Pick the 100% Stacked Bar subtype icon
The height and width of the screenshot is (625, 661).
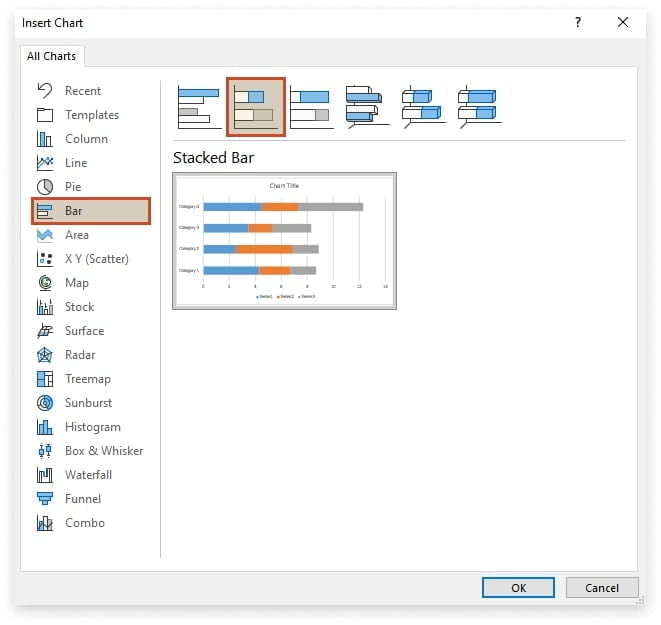coord(310,107)
